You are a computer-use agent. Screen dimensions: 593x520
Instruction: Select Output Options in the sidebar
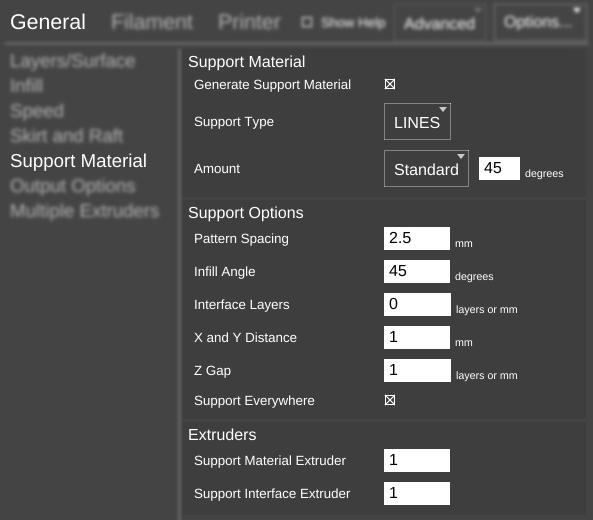click(73, 186)
